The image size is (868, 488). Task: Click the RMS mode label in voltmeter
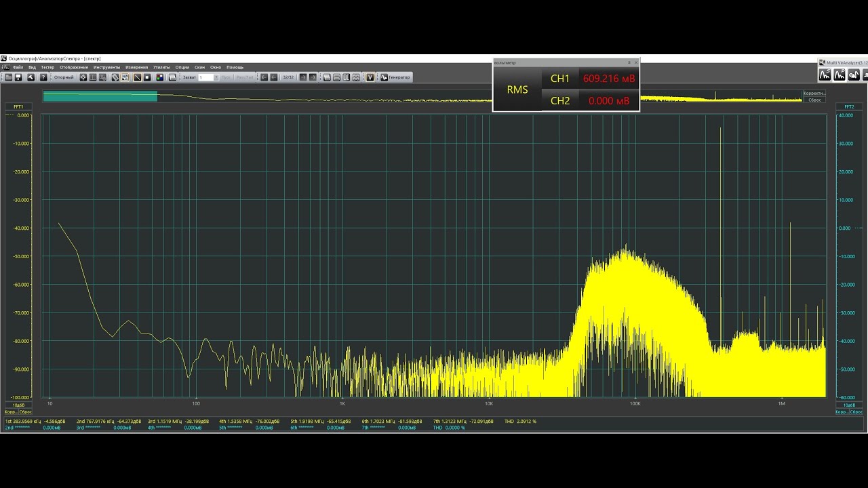517,89
